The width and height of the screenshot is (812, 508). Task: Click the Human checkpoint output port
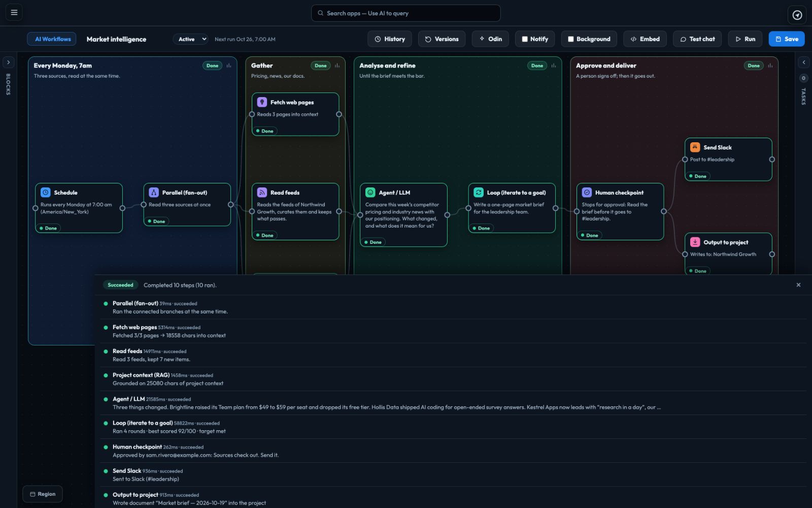664,211
